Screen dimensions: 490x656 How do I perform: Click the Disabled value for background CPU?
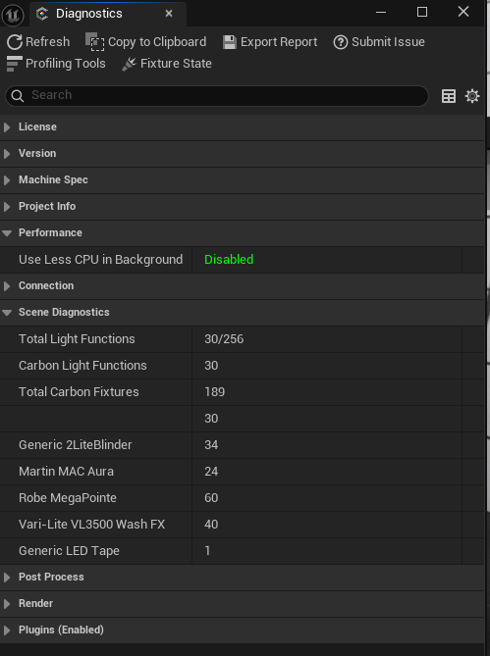point(229,259)
